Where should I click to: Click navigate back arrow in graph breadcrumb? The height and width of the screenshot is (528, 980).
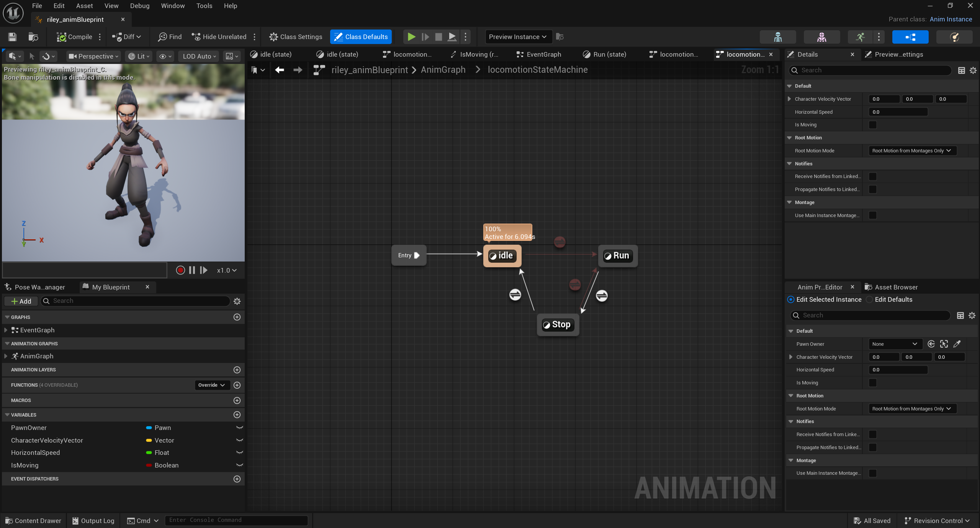tap(280, 70)
